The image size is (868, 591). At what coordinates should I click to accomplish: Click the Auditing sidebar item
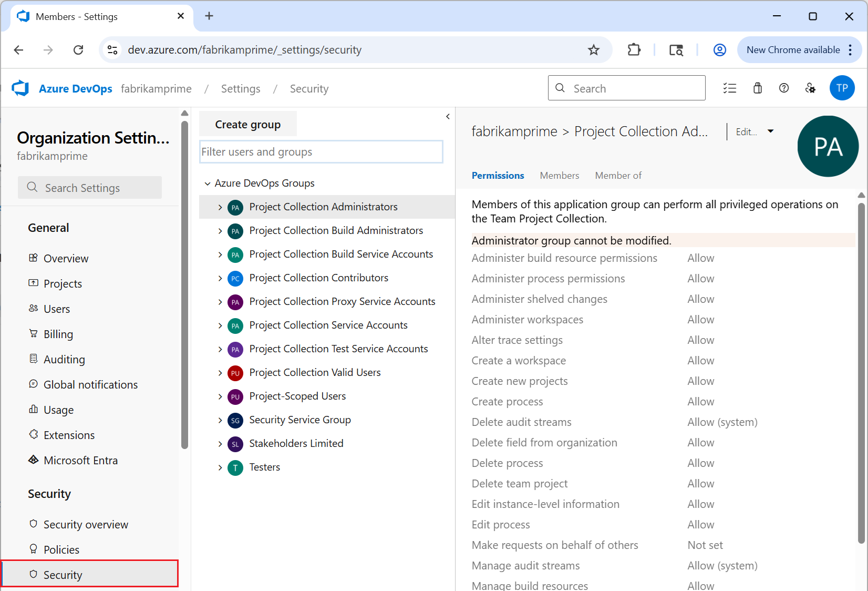point(63,359)
